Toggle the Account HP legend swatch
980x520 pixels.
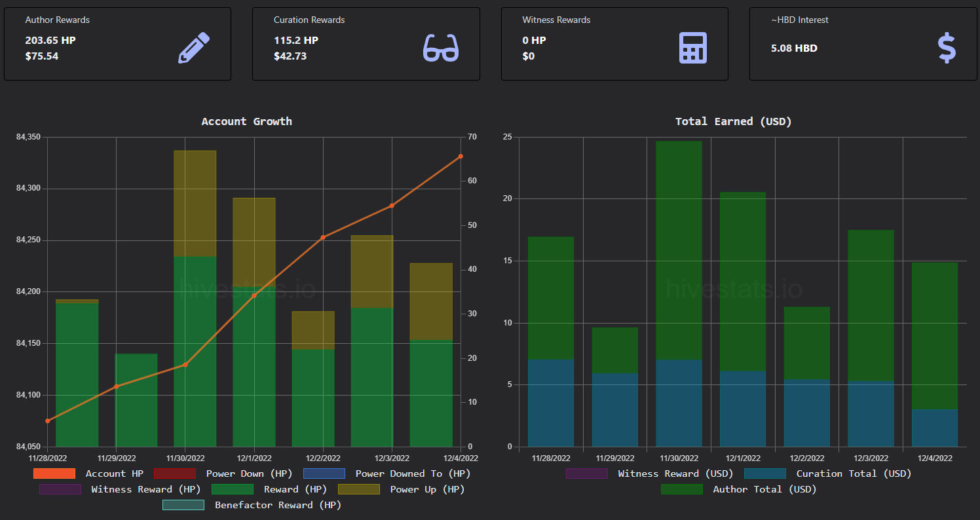[x=54, y=474]
